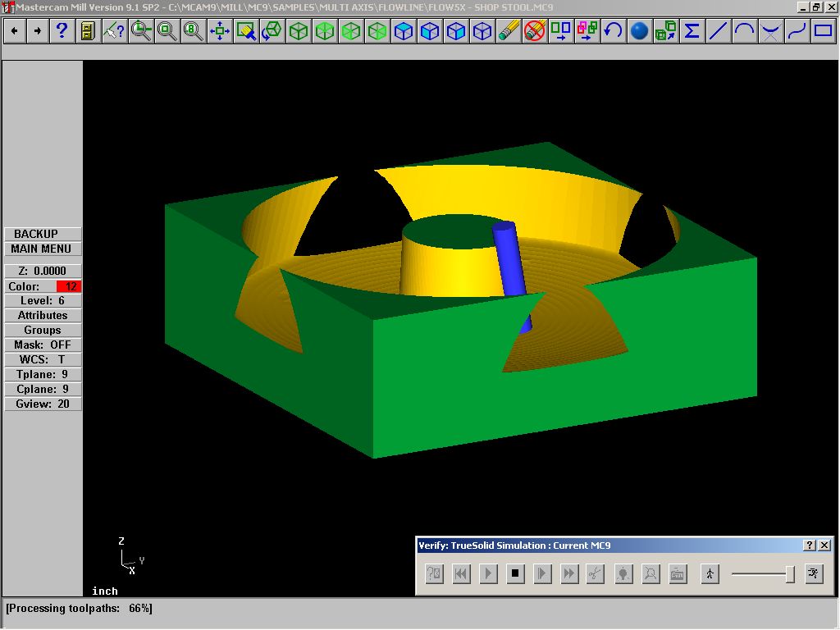The image size is (840, 630).
Task: Open Level 6 setting
Action: 43,301
